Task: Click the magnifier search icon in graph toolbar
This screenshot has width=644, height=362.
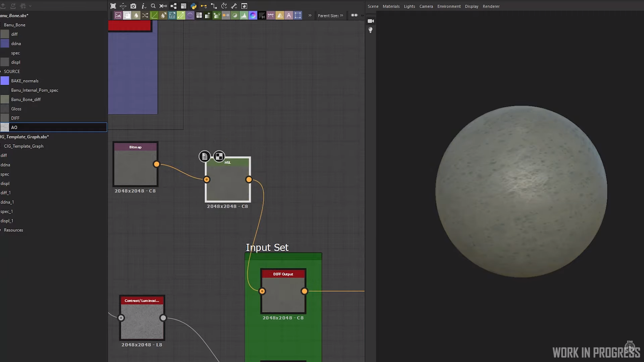Action: tap(153, 6)
